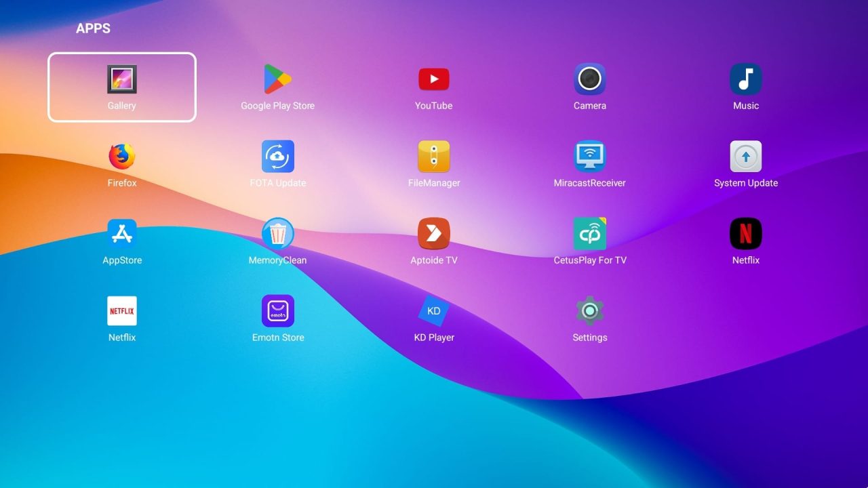Launch CetusPlay For TV
868x488 pixels.
point(589,235)
